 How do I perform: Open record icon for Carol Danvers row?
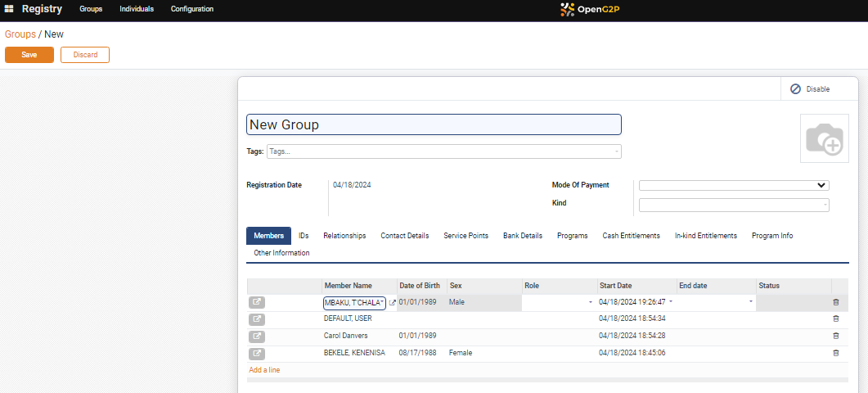coord(257,336)
